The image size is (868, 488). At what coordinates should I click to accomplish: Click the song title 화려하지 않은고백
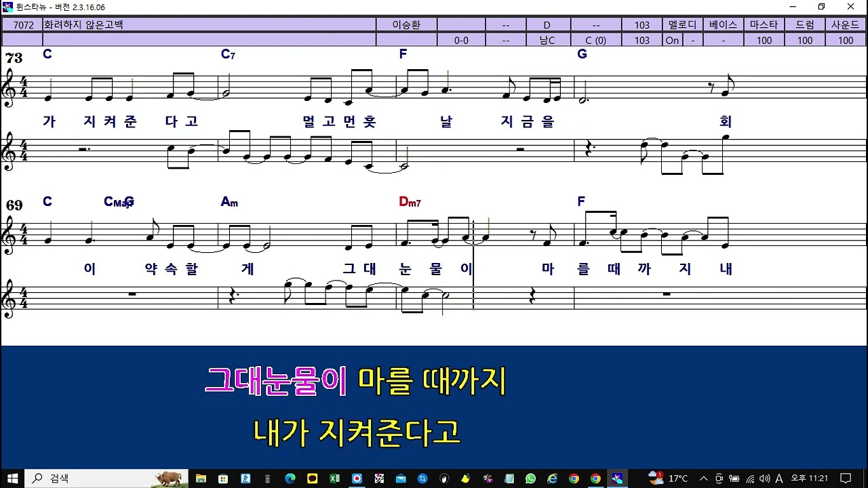tap(83, 24)
